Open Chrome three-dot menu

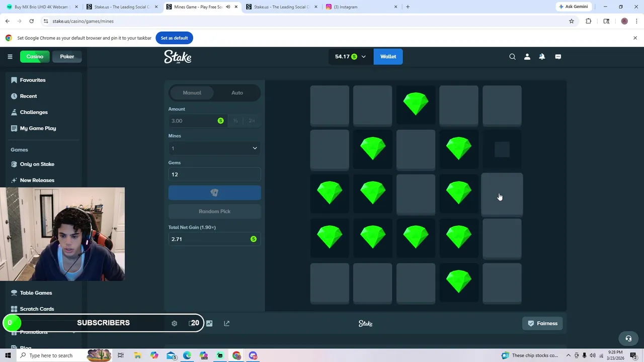click(637, 21)
